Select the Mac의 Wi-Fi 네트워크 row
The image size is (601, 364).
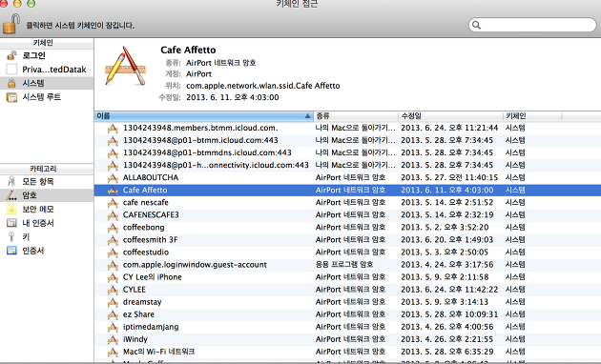347,352
